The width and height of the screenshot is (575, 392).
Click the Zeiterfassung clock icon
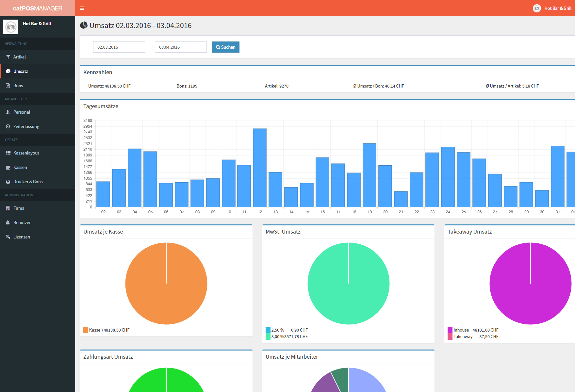coord(8,126)
